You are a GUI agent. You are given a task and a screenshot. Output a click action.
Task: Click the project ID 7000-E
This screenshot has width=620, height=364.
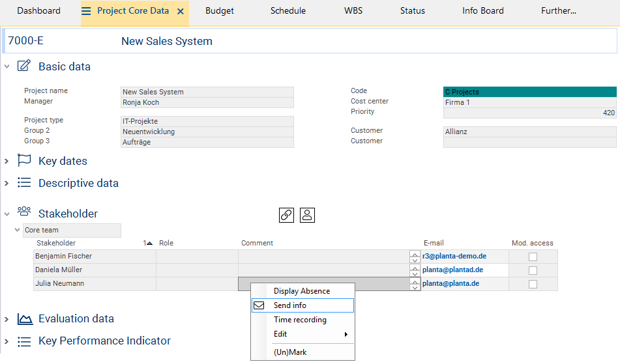pyautogui.click(x=25, y=40)
